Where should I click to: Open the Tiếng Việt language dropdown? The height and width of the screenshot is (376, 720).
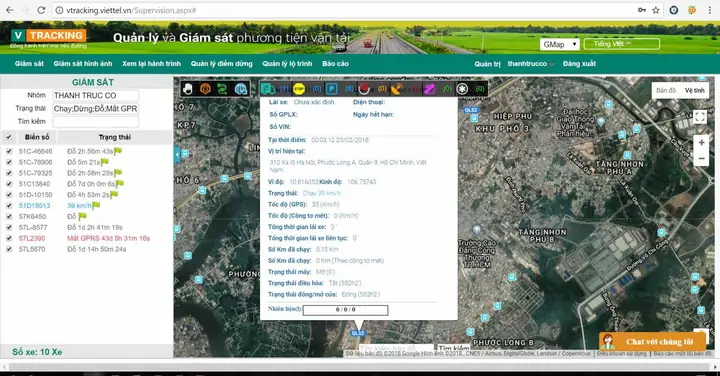(622, 44)
